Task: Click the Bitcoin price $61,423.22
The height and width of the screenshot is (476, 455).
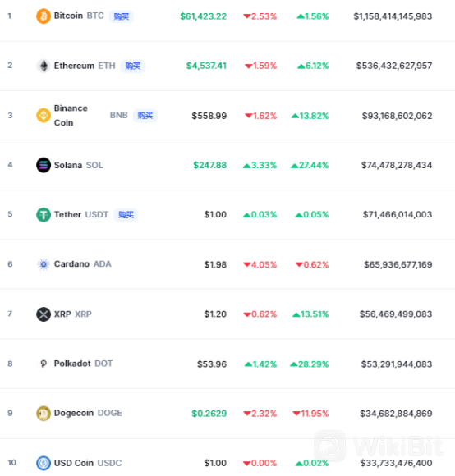Action: click(x=203, y=16)
